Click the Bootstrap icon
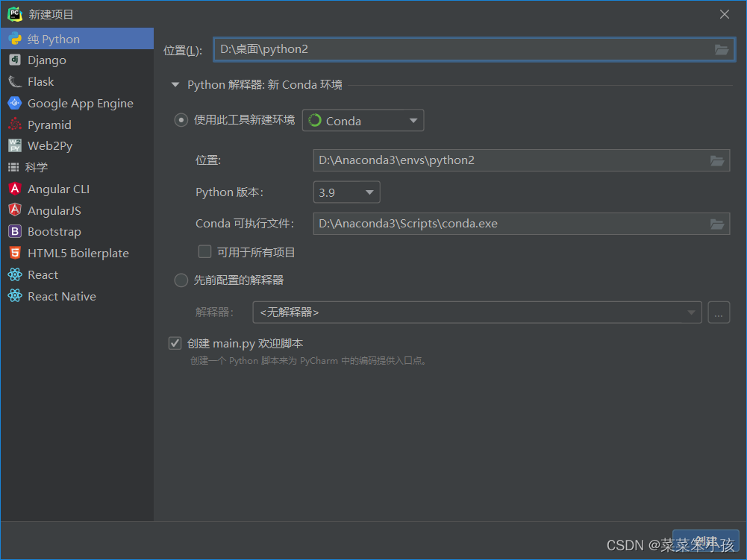The image size is (747, 560). [15, 231]
